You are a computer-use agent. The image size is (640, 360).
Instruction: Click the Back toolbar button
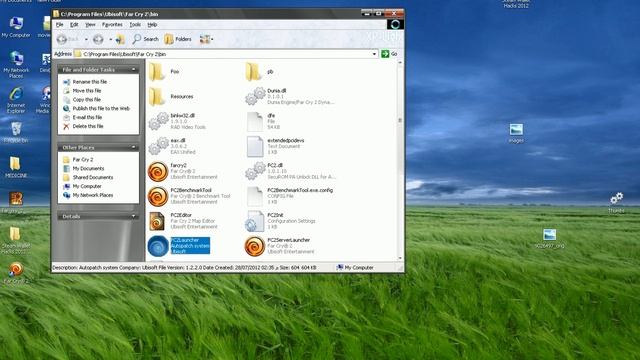coord(68,39)
